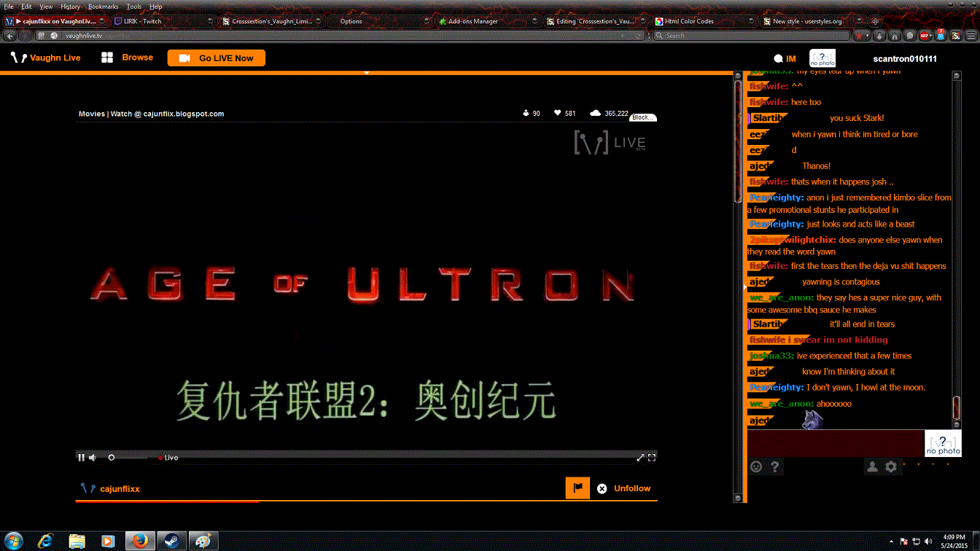Open File Explorer from the taskbar
Image resolution: width=980 pixels, height=551 pixels.
pos(77,541)
